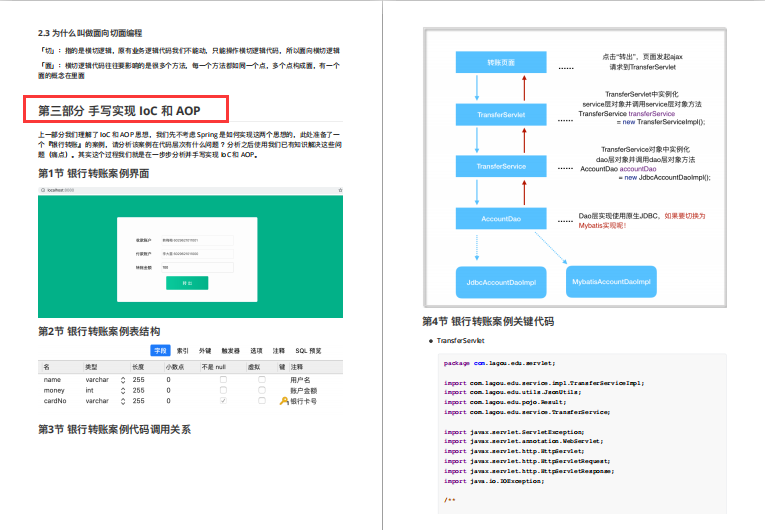Click the 名 column header
Screen dimensions: 765x530
pyautogui.click(x=46, y=367)
